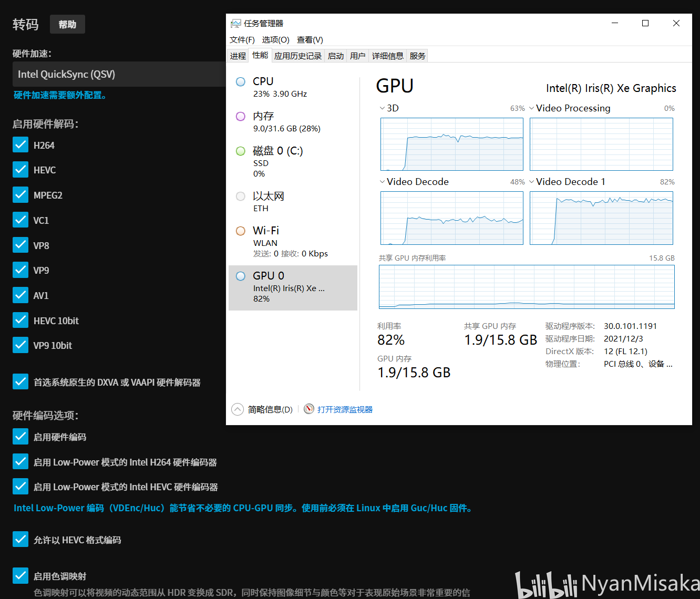Viewport: 700px width, 599px height.
Task: Switch to the 服务 tab
Action: (x=418, y=56)
